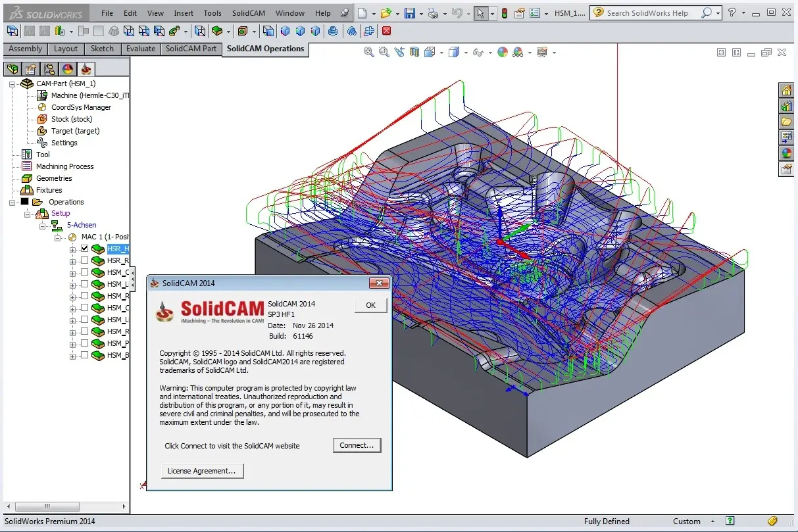798x532 pixels.
Task: Select the SolidCAM Manager tab icon
Action: [x=86, y=69]
